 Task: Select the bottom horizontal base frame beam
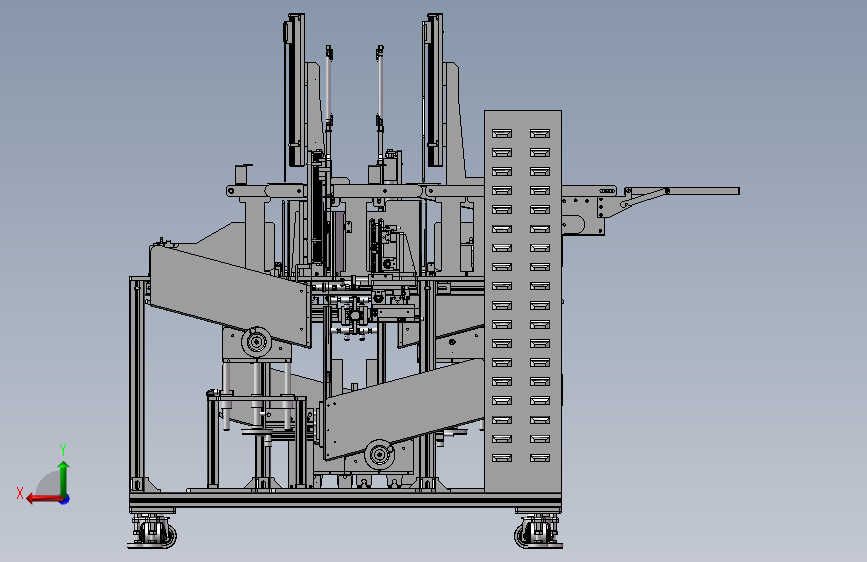point(346,501)
